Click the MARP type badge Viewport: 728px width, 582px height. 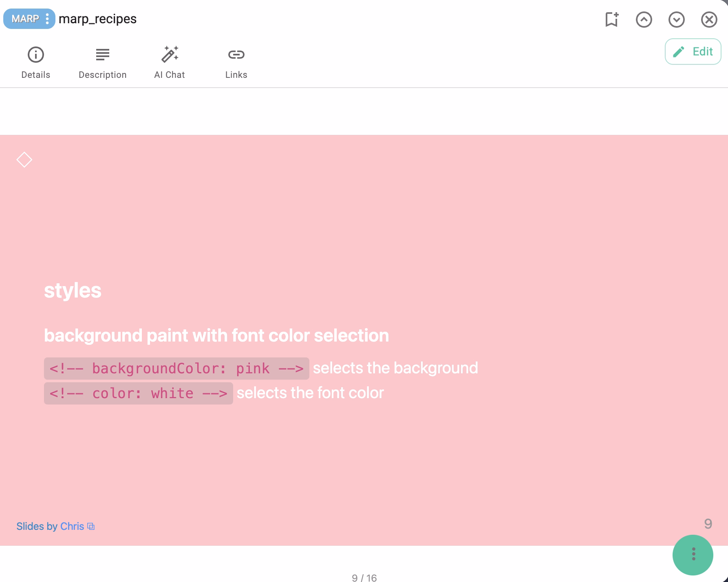(25, 19)
